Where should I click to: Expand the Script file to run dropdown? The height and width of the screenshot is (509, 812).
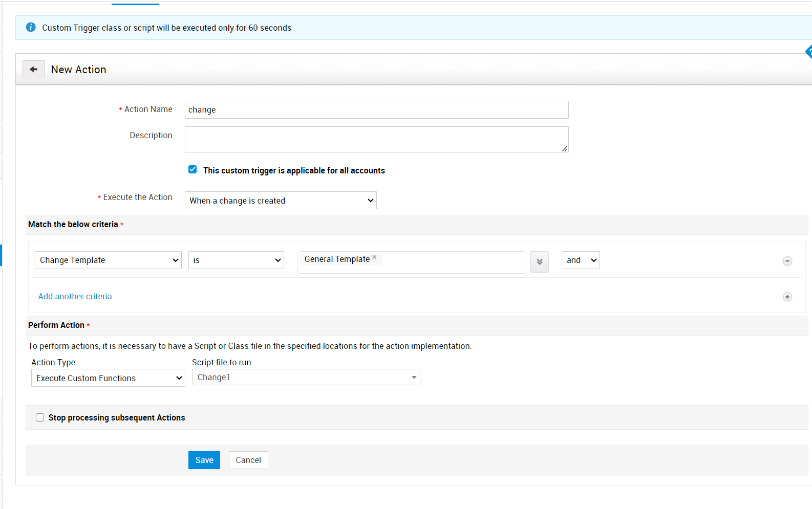(x=306, y=378)
